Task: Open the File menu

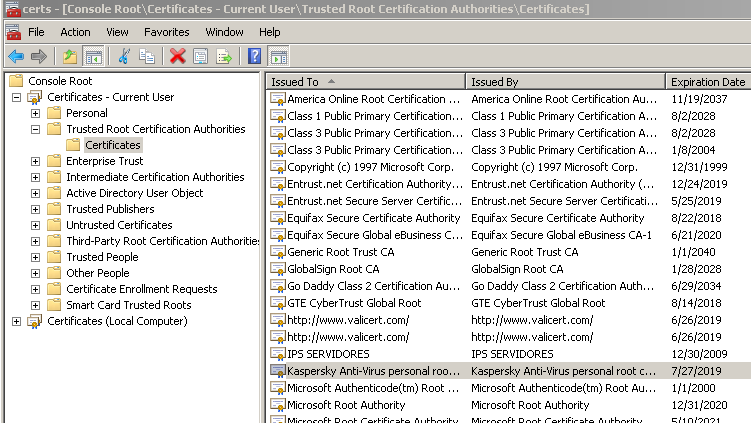Action: tap(36, 32)
